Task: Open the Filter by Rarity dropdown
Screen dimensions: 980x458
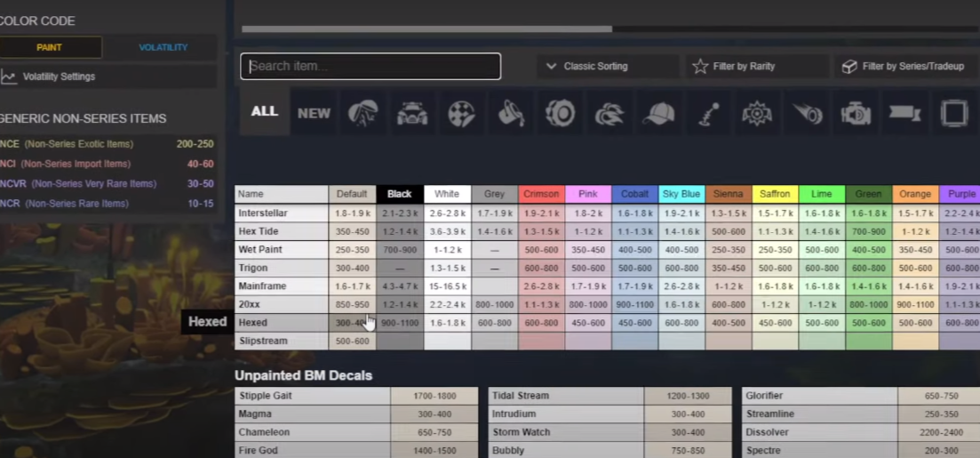Action: (757, 67)
